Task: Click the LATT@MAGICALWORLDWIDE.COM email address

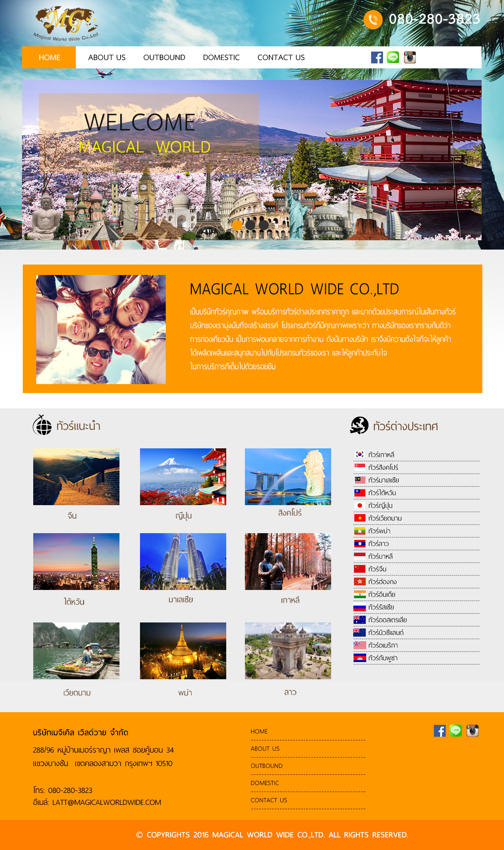Action: coord(107,803)
